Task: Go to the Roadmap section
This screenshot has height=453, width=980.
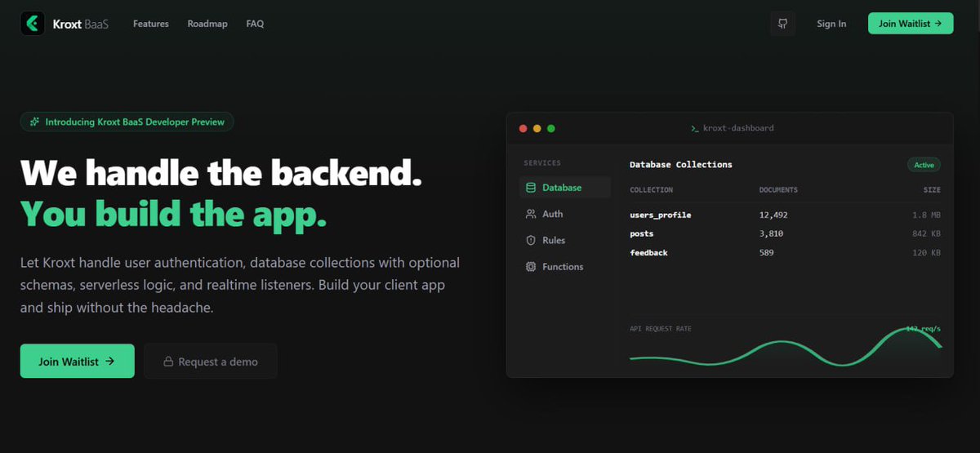Action: (x=207, y=24)
